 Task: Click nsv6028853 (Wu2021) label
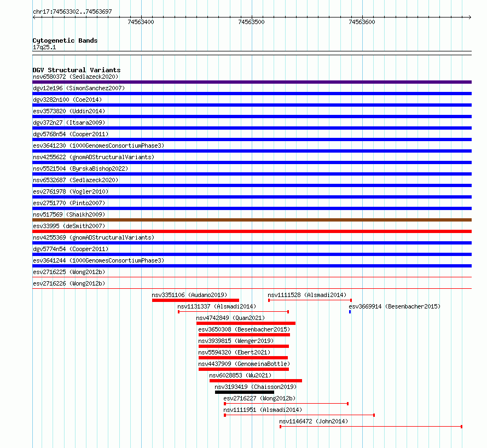(240, 375)
